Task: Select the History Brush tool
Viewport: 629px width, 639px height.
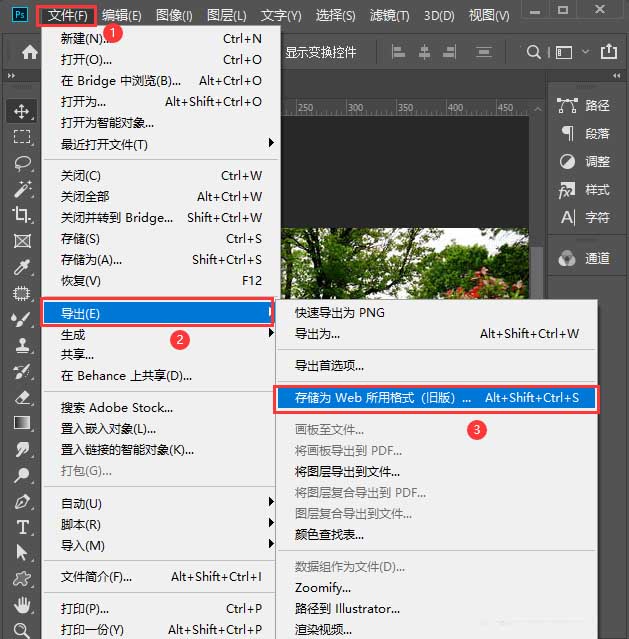Action: tap(21, 371)
